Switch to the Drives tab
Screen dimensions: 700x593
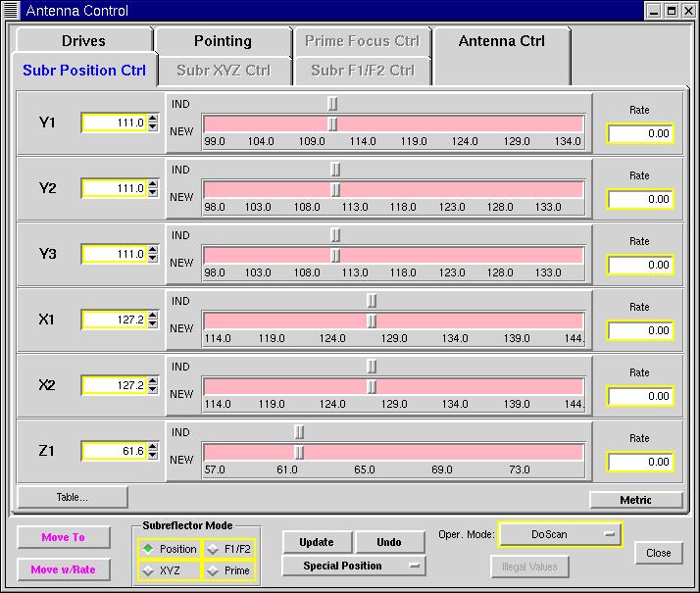(83, 40)
